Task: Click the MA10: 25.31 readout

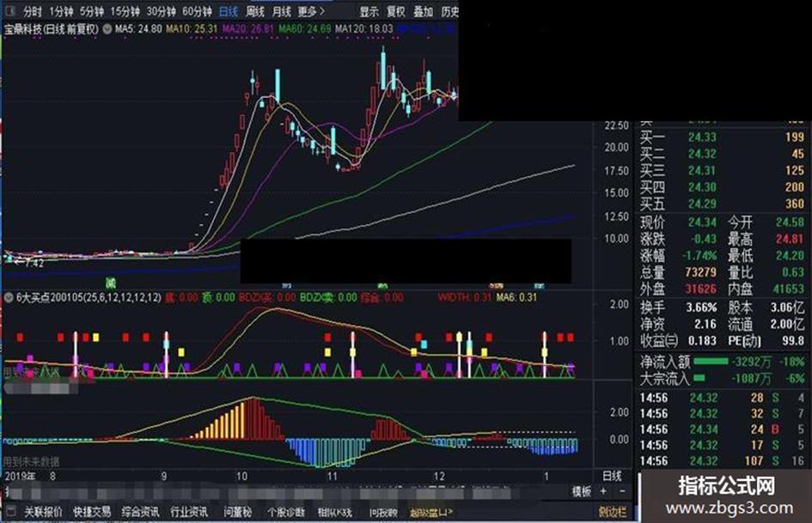Action: [192, 29]
